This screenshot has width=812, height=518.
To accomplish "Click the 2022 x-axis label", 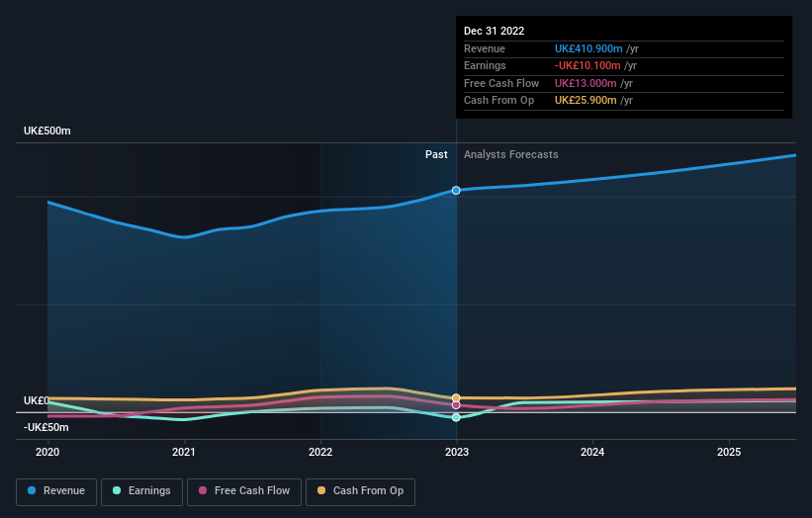I will tap(320, 453).
